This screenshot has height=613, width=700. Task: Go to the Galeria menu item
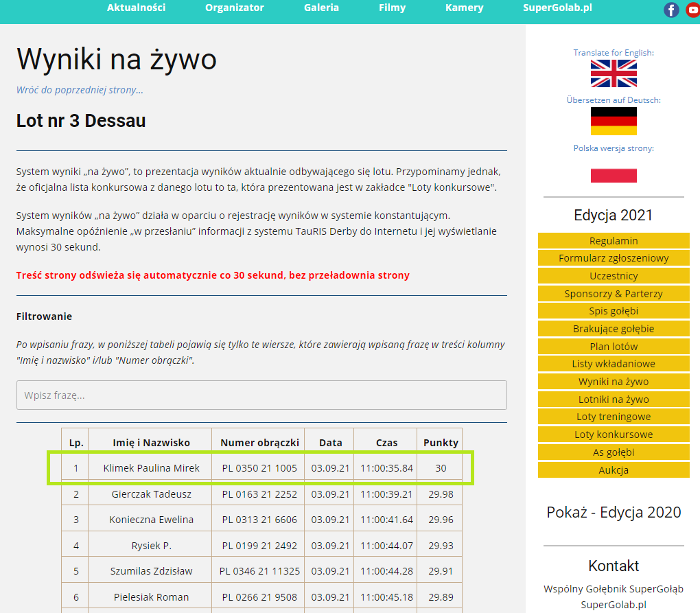321,8
